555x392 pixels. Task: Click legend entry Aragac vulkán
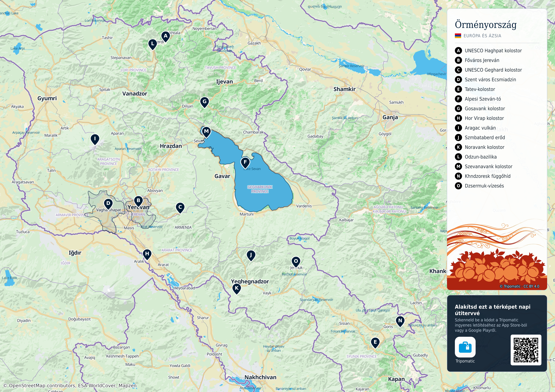tap(475, 128)
